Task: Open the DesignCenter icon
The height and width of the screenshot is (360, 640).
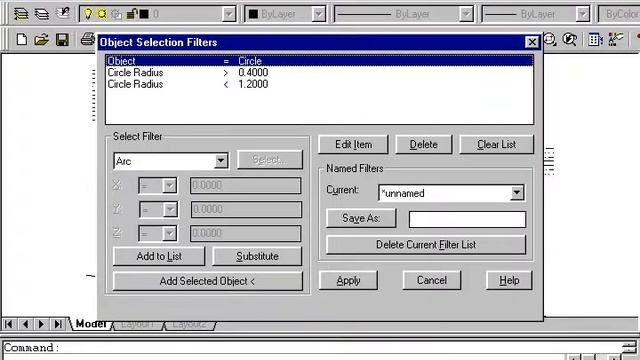Action: (x=615, y=39)
